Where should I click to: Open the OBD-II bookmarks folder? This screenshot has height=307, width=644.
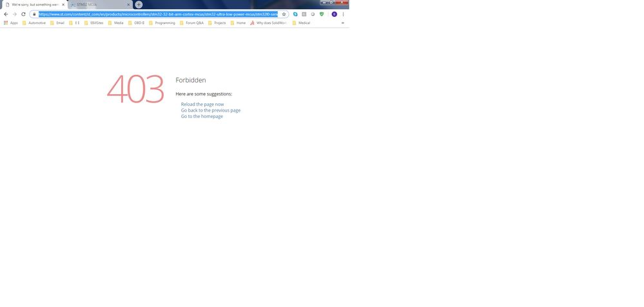137,23
